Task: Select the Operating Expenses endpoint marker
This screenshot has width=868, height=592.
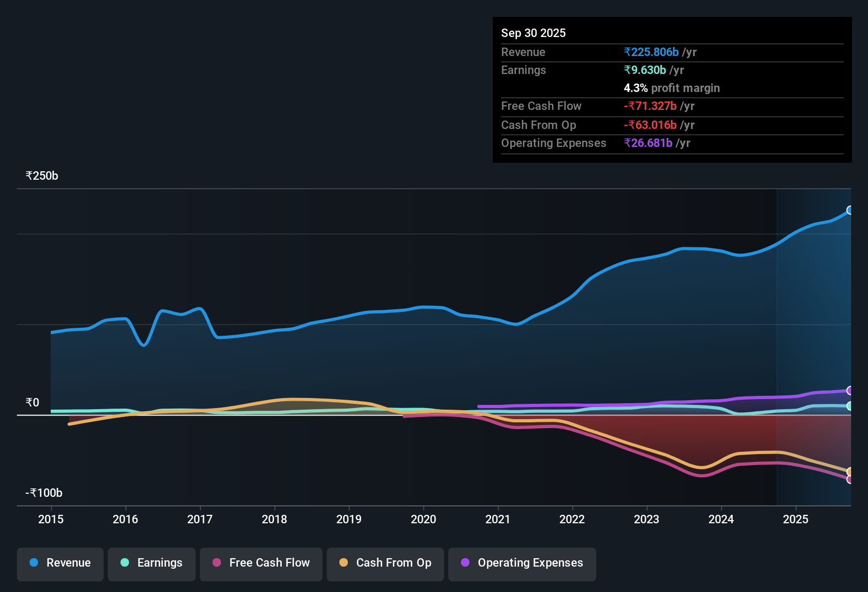Action: pos(850,391)
